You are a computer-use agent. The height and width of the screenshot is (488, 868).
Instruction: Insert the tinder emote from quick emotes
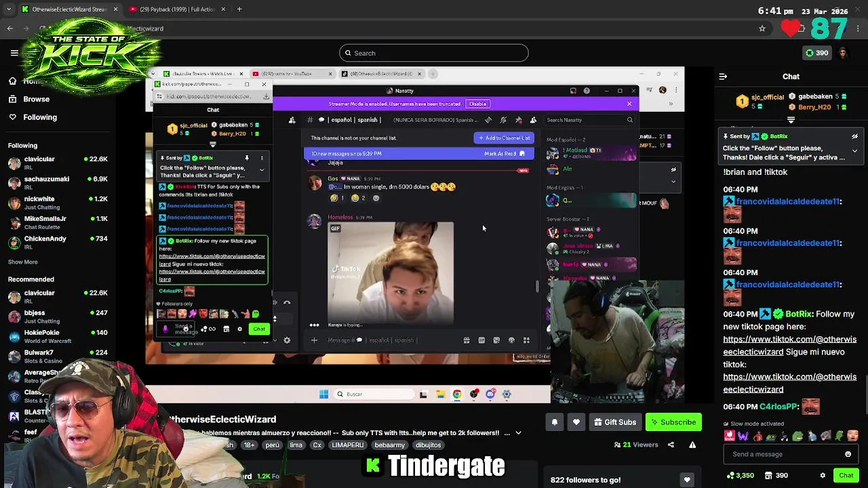(729, 436)
